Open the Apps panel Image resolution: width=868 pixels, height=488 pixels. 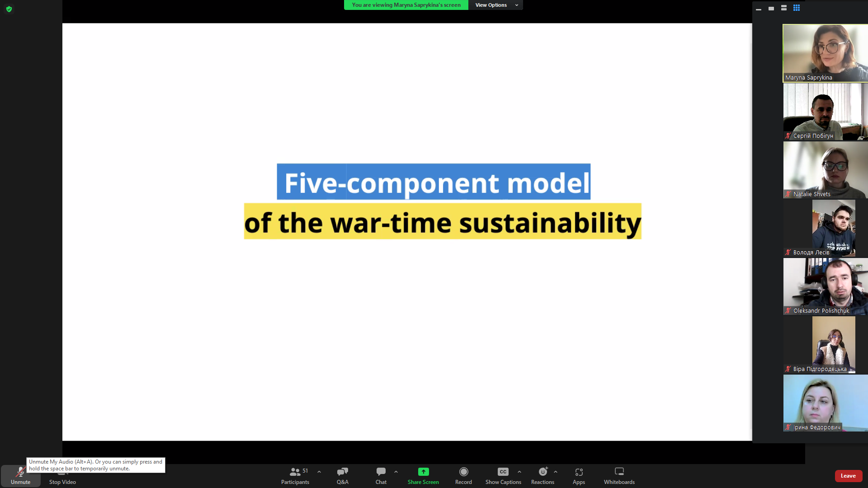coord(579,475)
